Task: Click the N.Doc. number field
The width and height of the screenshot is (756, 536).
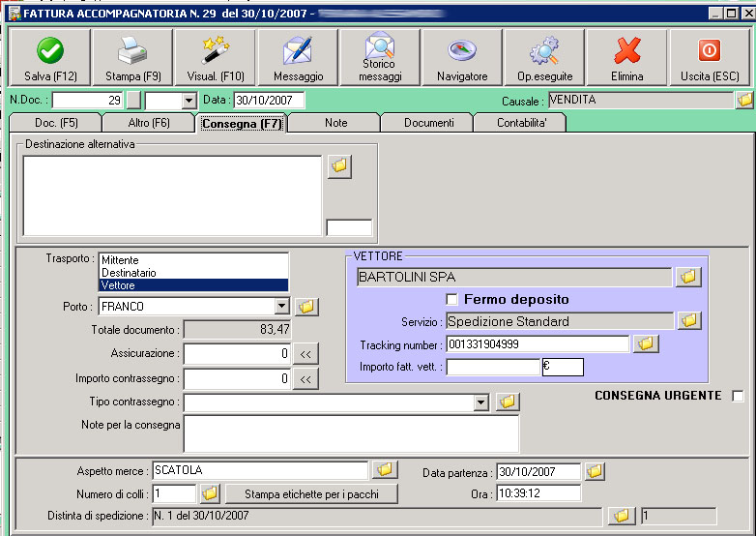Action: coord(88,101)
